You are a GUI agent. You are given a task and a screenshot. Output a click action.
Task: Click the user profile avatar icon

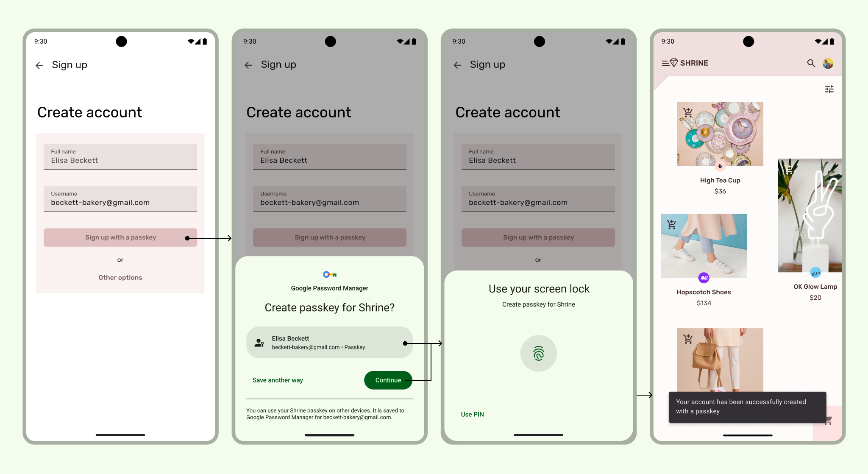point(828,63)
